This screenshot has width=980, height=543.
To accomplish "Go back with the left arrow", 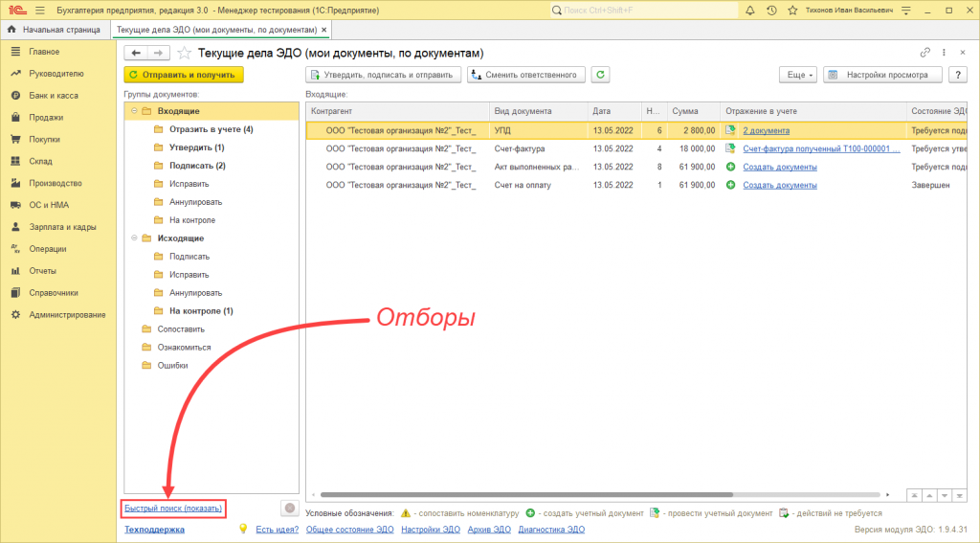I will tap(136, 54).
